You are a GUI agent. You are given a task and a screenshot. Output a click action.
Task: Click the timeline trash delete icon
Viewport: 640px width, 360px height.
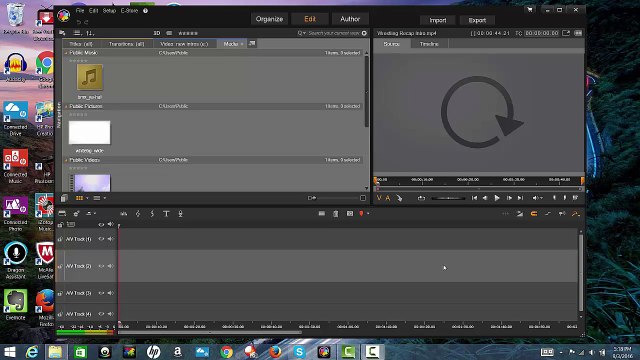pyautogui.click(x=336, y=213)
